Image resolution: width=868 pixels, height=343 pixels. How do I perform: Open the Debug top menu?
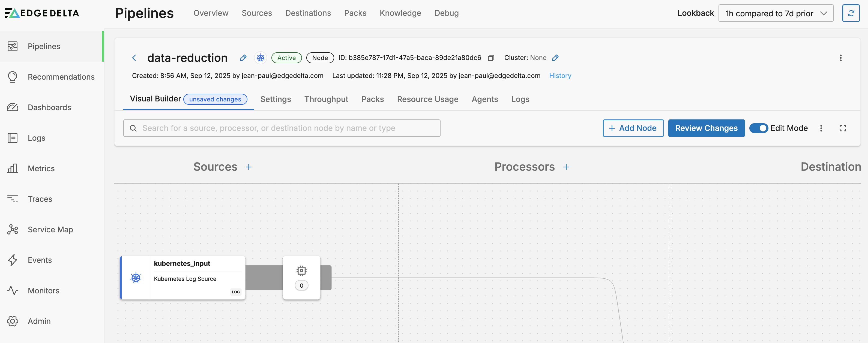click(447, 13)
